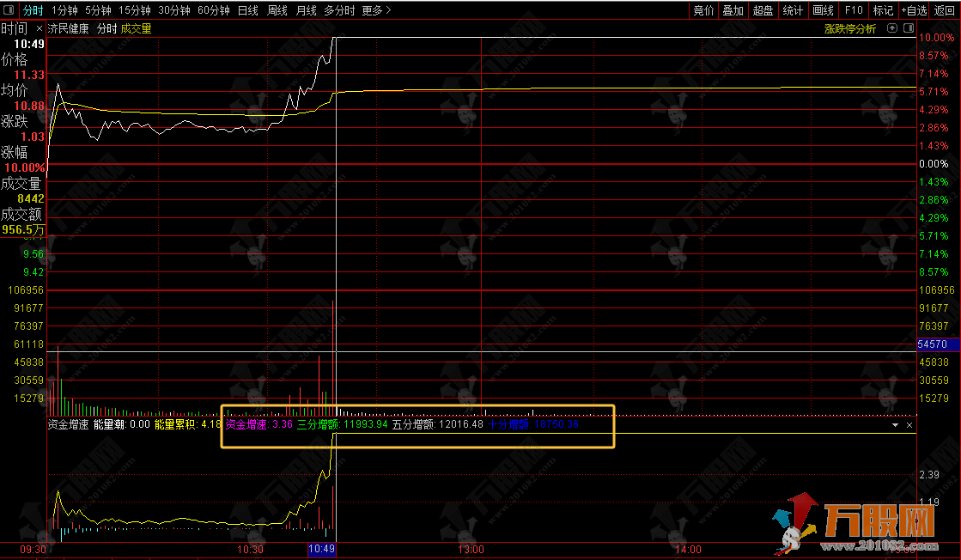Open the 60分钟 period view
Viewport: 961px width, 560px height.
(213, 10)
